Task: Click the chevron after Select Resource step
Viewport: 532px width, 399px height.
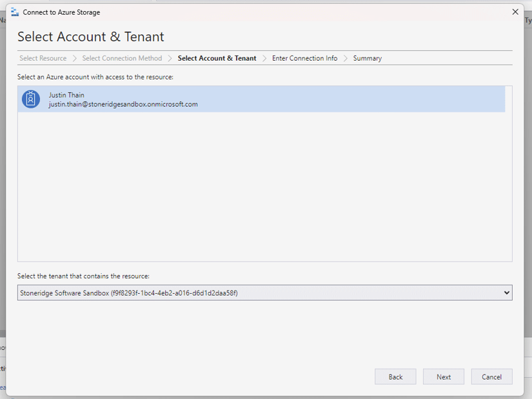Action: [x=75, y=58]
